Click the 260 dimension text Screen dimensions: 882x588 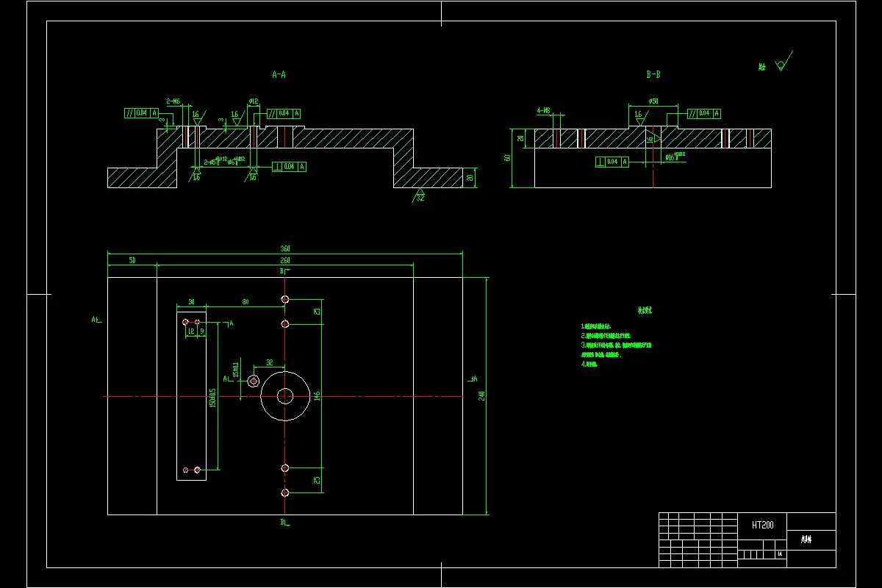point(284,260)
